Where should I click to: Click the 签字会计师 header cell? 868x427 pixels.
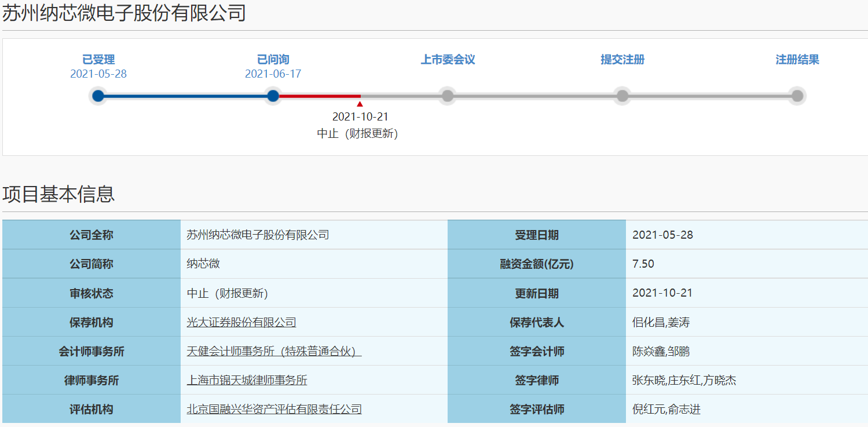pos(537,351)
